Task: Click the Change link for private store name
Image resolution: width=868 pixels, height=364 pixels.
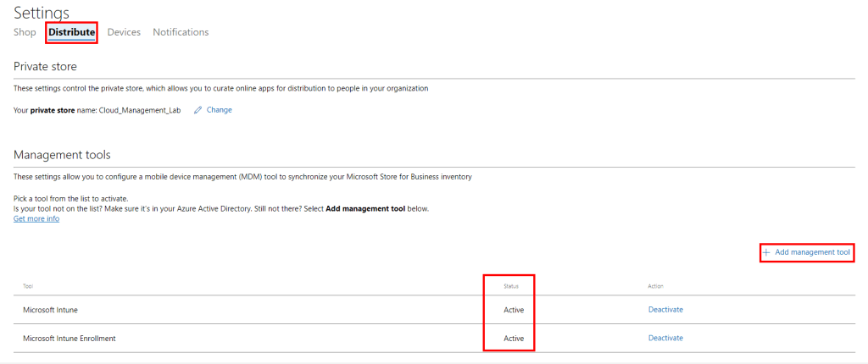Action: click(x=219, y=110)
